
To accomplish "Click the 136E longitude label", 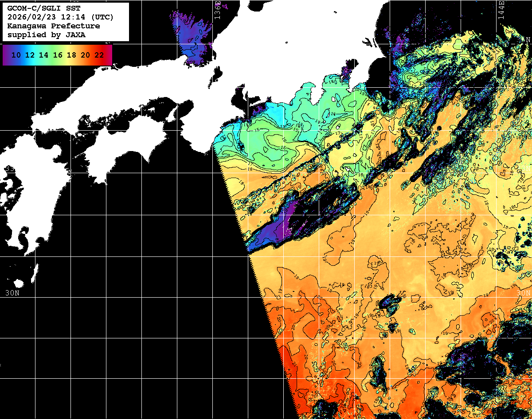I will 217,10.
